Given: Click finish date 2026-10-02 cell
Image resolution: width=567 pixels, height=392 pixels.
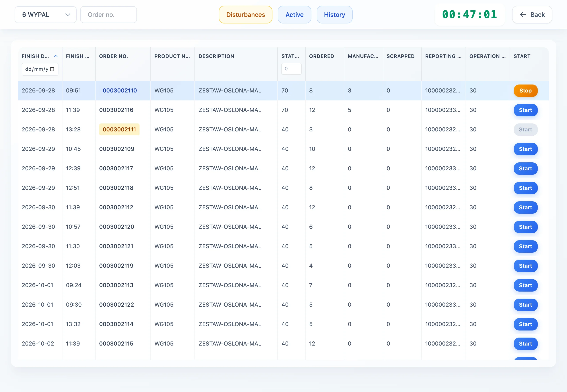Looking at the screenshot, I should click(x=38, y=344).
